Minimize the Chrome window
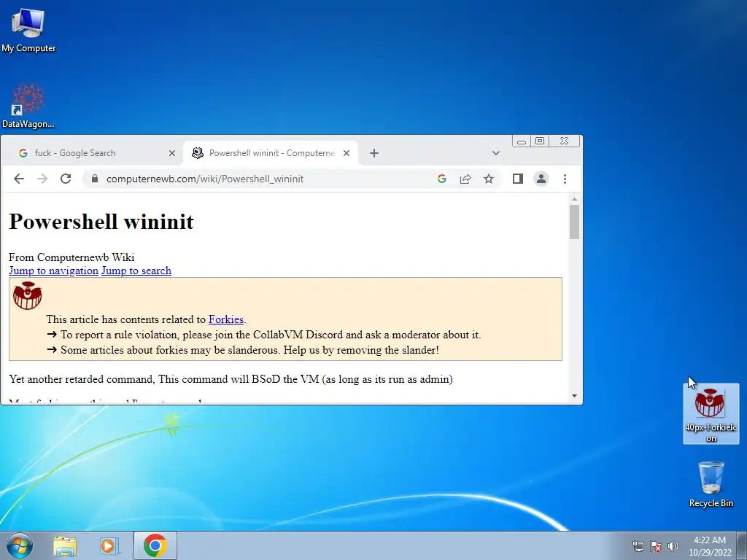This screenshot has height=560, width=747. coord(521,141)
